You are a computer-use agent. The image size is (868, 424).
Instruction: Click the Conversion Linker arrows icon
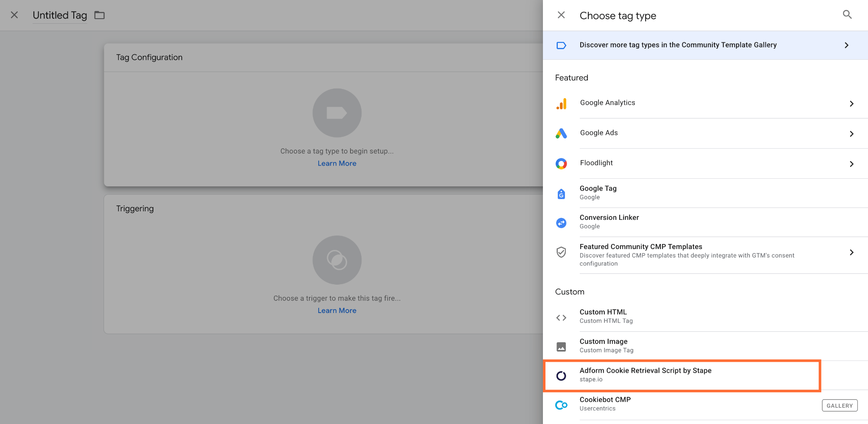[561, 223]
